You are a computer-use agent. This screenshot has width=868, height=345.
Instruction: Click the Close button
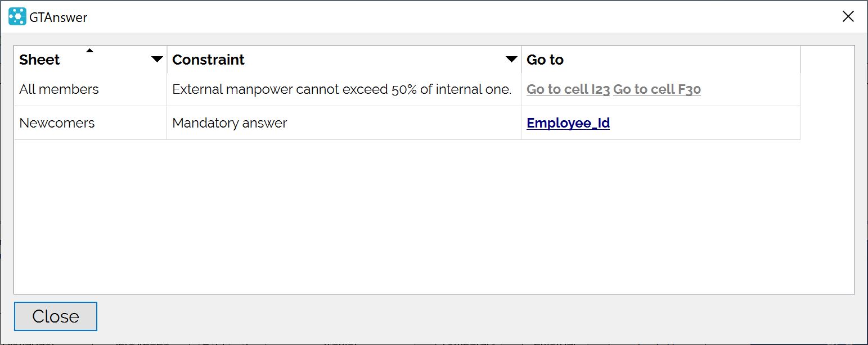coord(56,316)
